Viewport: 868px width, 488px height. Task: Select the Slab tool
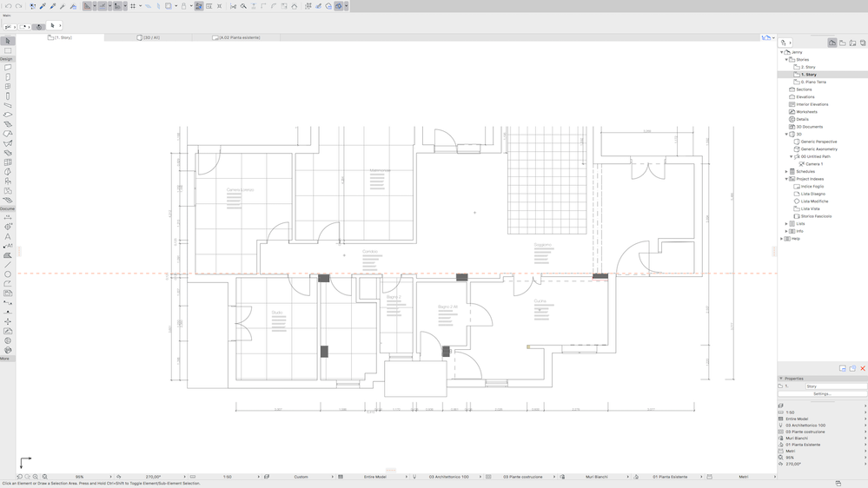tap(8, 115)
